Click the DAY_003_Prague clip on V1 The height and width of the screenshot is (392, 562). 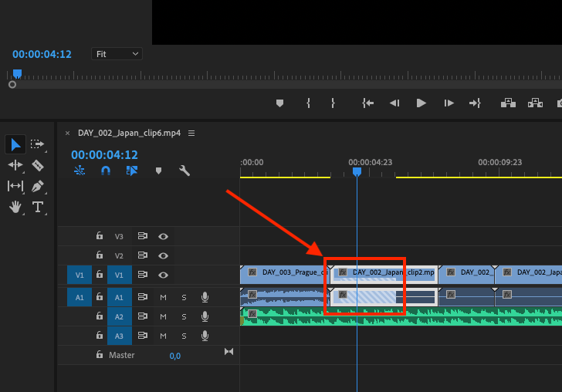[283, 272]
